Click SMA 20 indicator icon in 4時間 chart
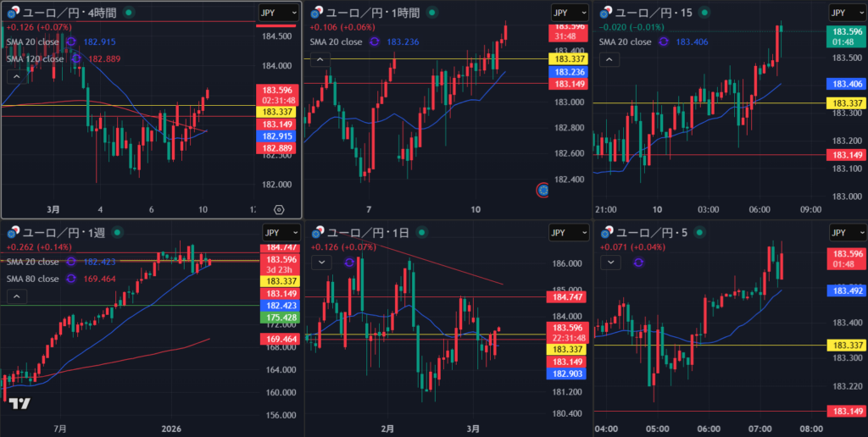The height and width of the screenshot is (437, 868). pos(71,41)
